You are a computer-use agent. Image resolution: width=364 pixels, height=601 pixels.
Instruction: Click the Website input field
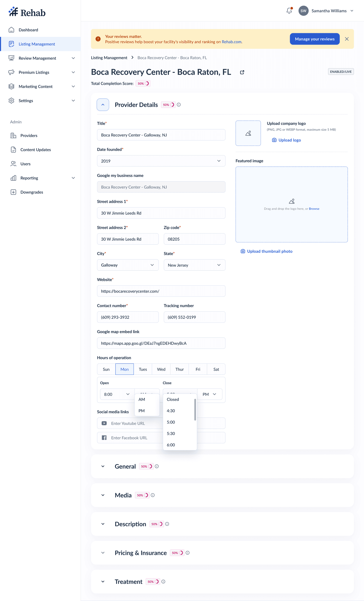(161, 291)
